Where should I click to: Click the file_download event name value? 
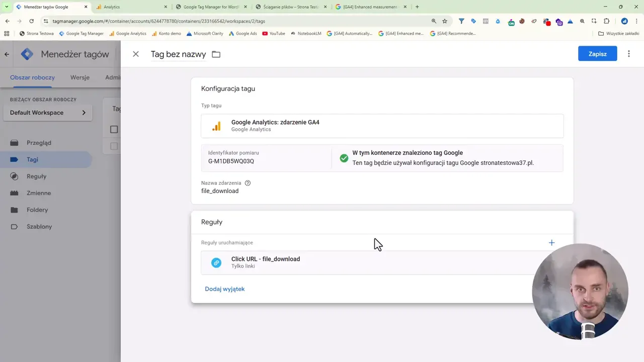(x=220, y=191)
